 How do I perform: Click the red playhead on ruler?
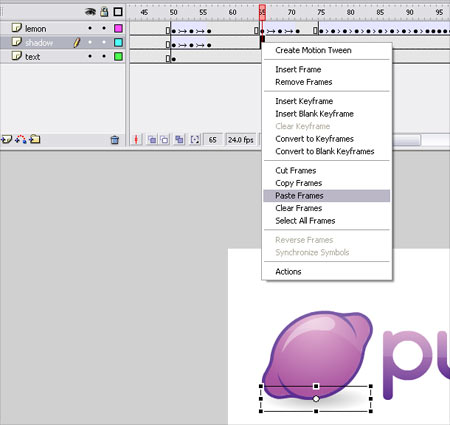(x=262, y=12)
